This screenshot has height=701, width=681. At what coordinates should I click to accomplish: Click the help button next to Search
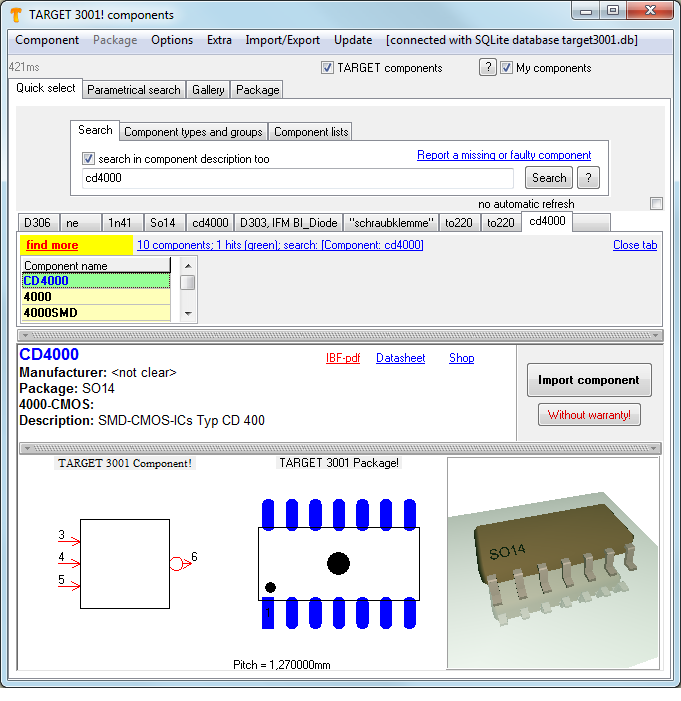tap(589, 178)
